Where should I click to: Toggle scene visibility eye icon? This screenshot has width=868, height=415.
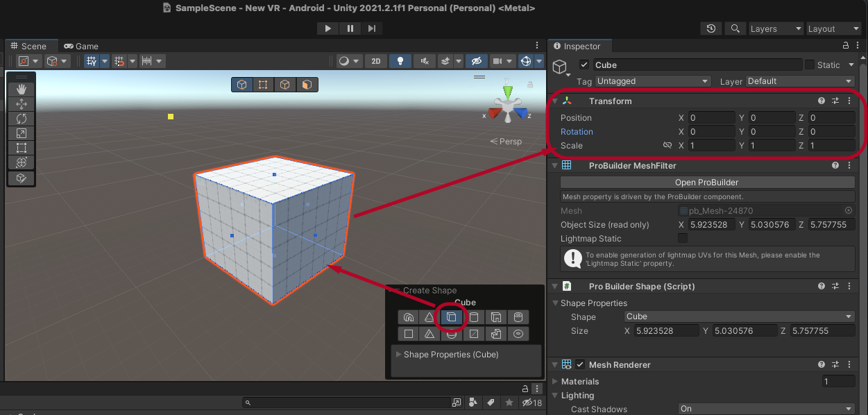click(476, 61)
